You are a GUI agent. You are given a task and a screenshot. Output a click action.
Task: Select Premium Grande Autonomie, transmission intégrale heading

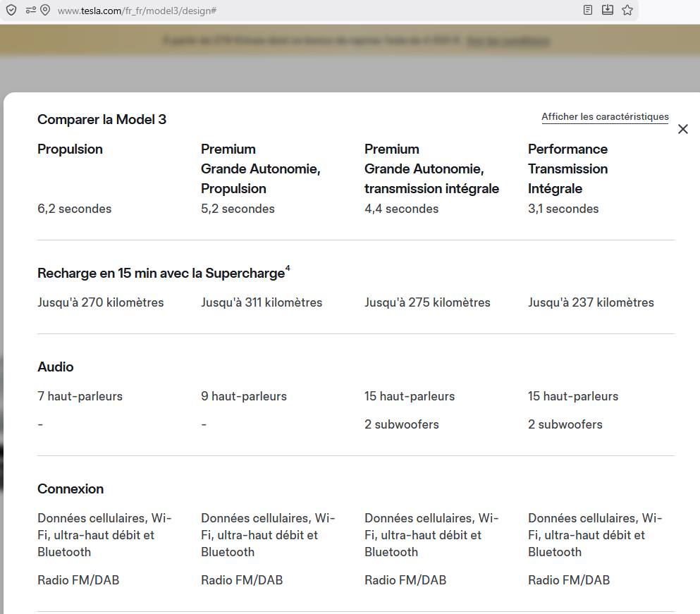(431, 168)
